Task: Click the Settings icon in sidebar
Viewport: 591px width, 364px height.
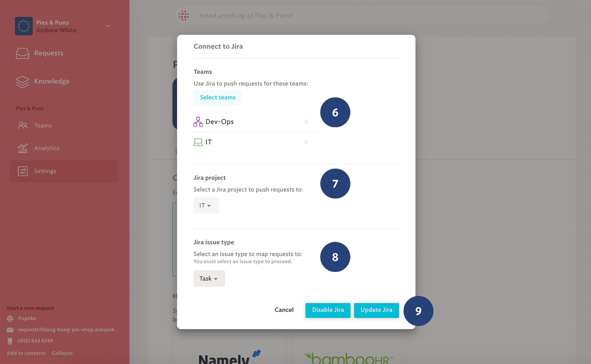Action: [x=23, y=171]
